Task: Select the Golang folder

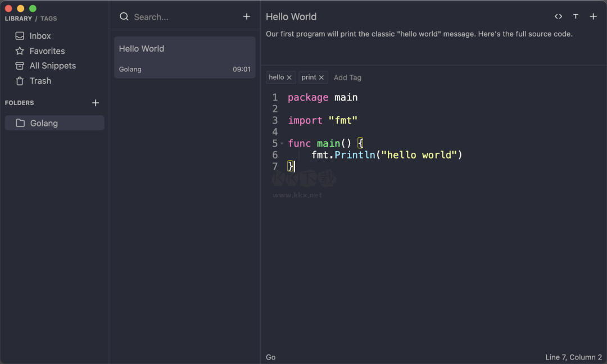Action: pyautogui.click(x=55, y=122)
